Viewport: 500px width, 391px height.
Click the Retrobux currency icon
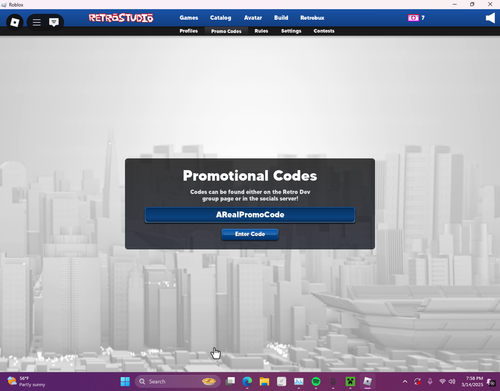413,18
